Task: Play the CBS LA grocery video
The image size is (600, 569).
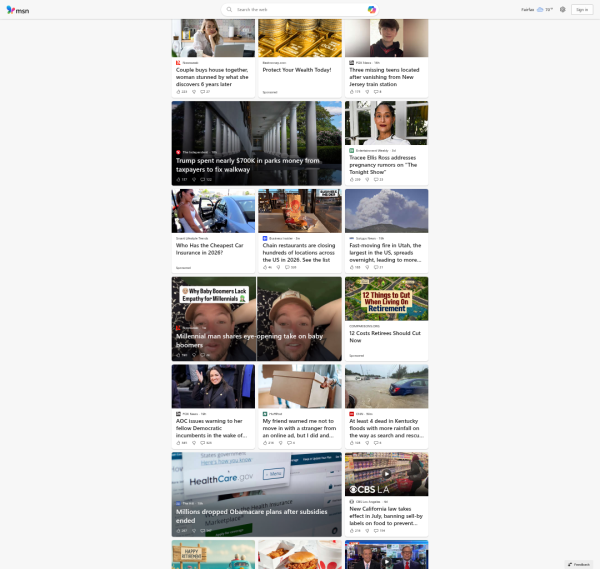Action: (386, 474)
